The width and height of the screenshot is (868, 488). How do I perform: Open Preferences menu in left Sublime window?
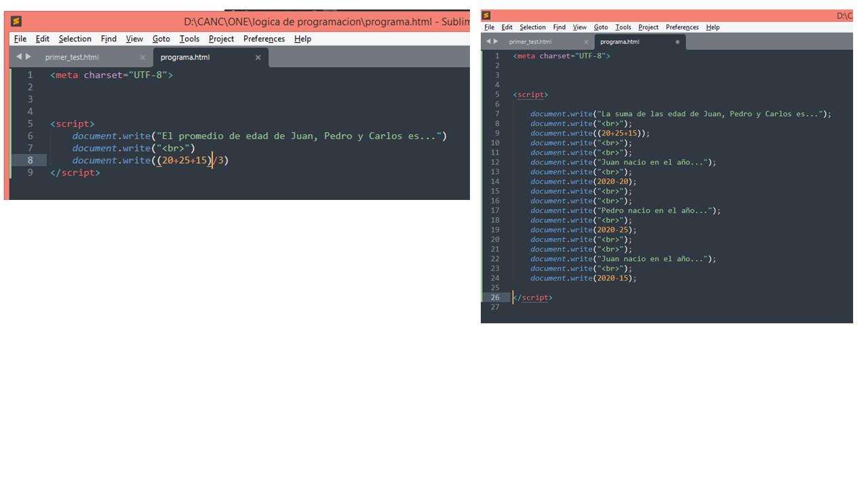tap(264, 39)
